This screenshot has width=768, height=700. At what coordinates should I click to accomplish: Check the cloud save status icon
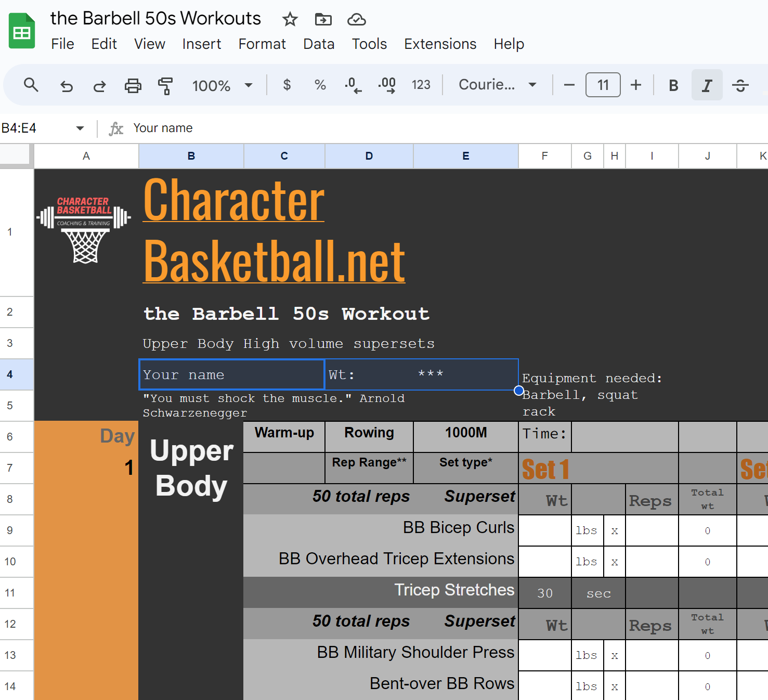point(356,20)
